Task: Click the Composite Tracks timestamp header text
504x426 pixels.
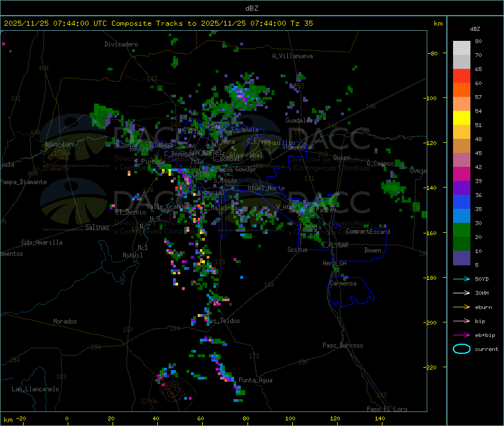Action: [x=158, y=24]
